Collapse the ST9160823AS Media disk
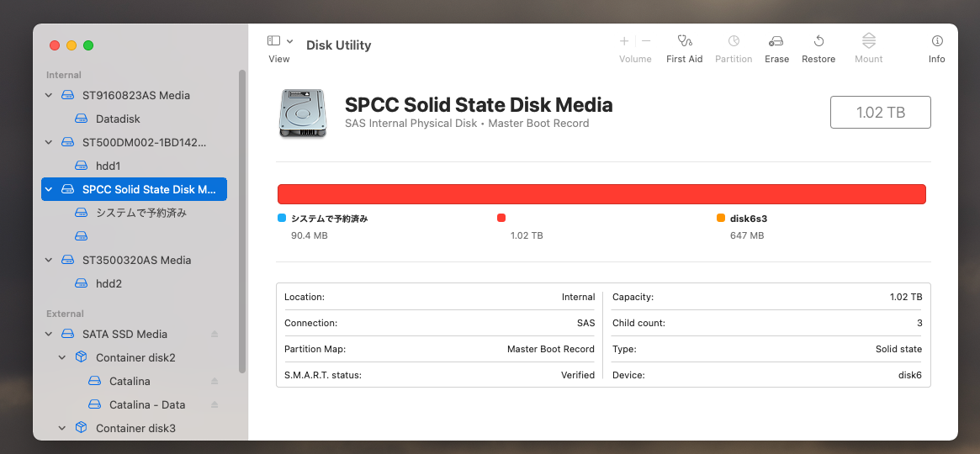The image size is (980, 454). pyautogui.click(x=49, y=96)
